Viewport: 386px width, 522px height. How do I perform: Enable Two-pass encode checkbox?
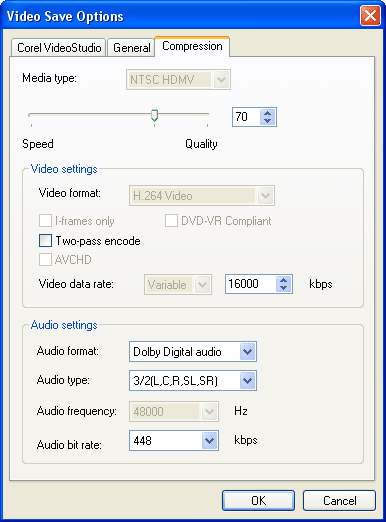pos(45,240)
